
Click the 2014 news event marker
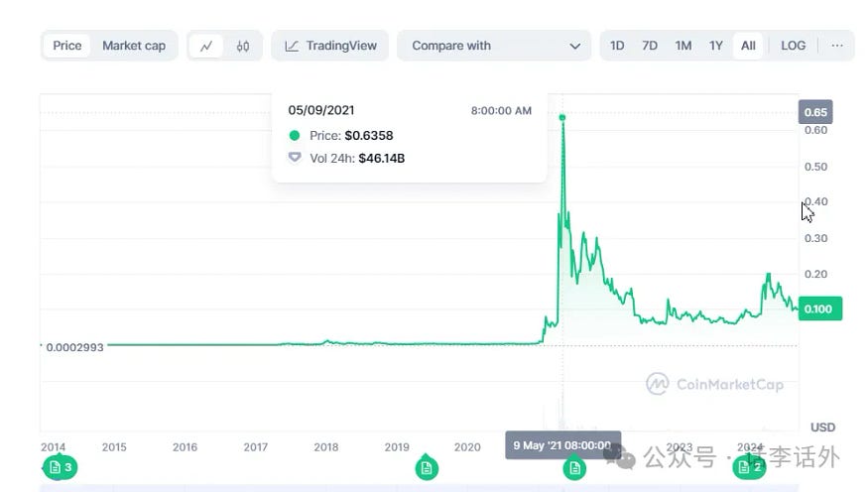60,467
